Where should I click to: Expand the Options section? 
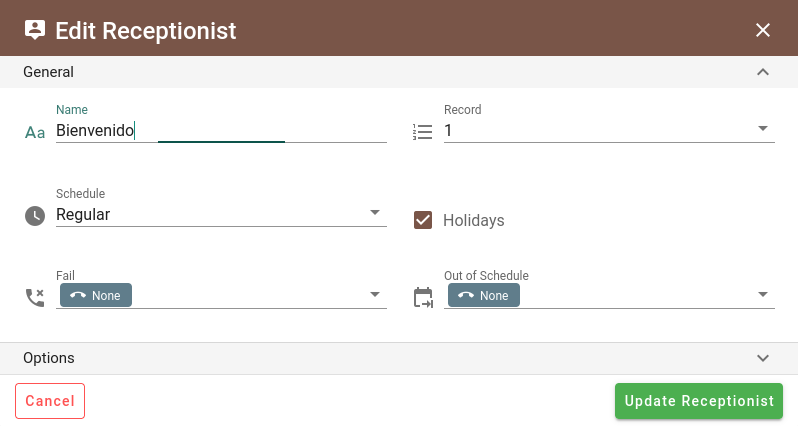pyautogui.click(x=399, y=358)
